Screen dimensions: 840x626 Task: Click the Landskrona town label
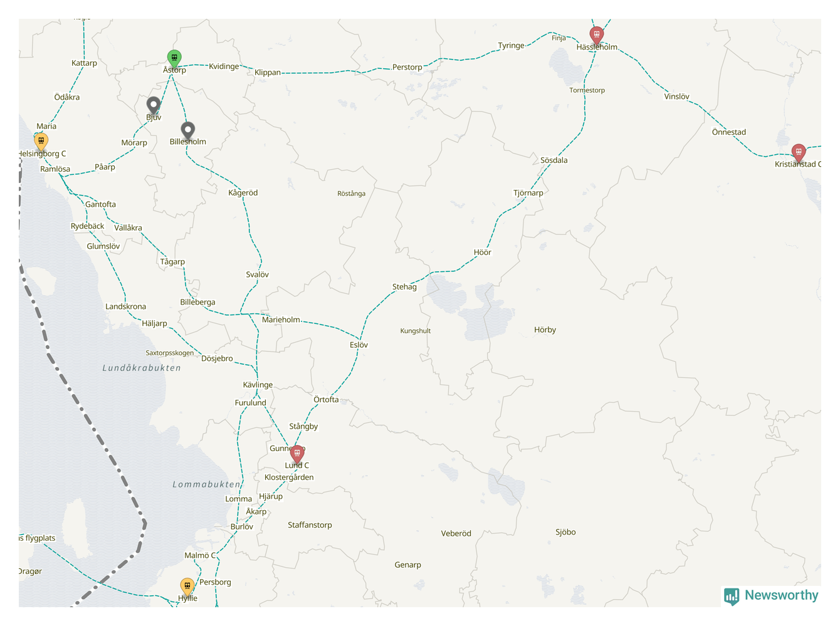click(125, 306)
